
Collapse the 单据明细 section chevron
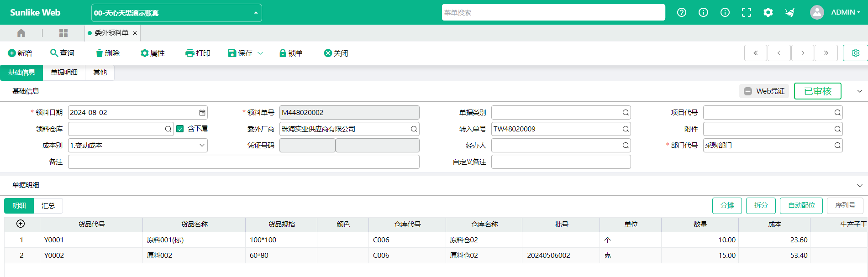pyautogui.click(x=860, y=185)
